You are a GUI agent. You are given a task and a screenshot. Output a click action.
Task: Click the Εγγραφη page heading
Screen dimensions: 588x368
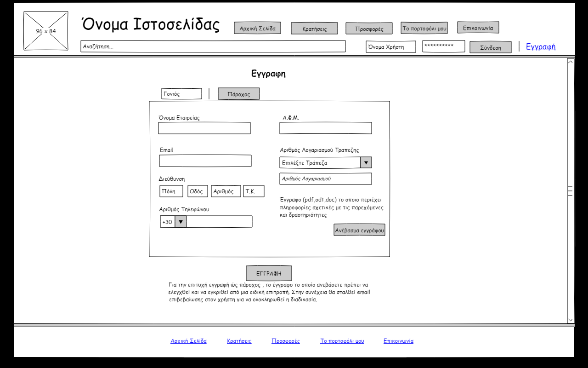point(269,74)
